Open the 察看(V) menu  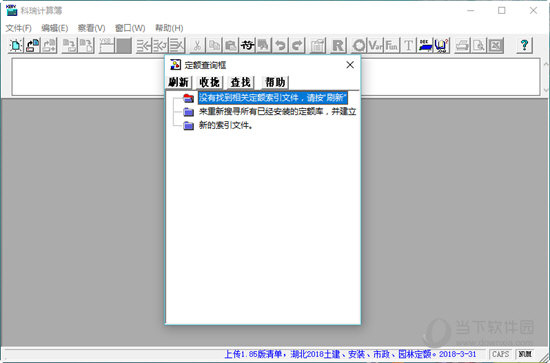91,28
